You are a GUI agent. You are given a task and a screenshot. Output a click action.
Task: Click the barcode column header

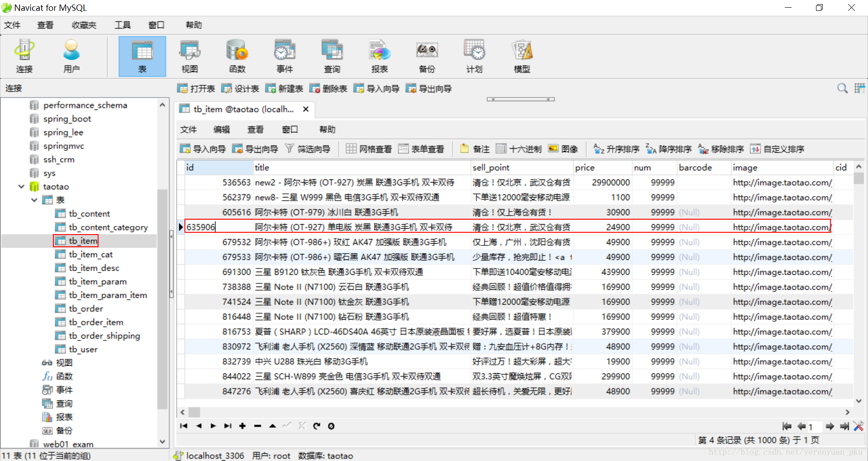click(x=704, y=167)
